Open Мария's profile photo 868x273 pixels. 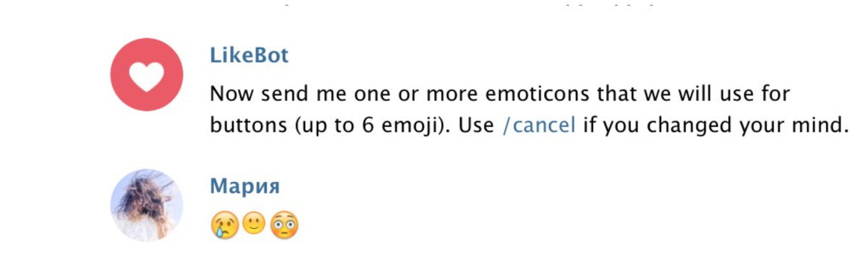coord(147,205)
